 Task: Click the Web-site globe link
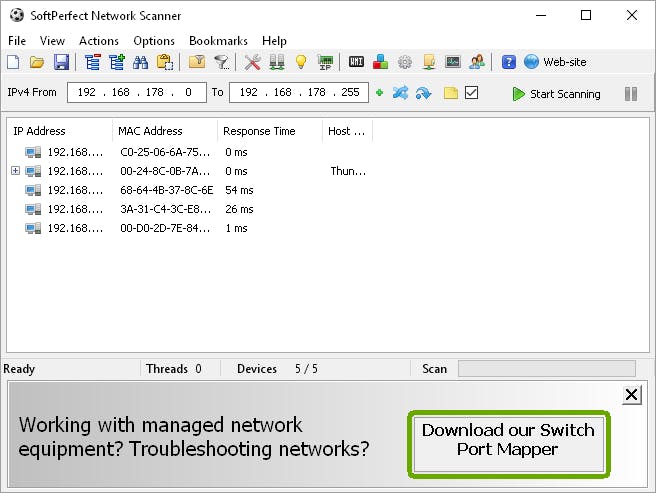click(x=555, y=62)
